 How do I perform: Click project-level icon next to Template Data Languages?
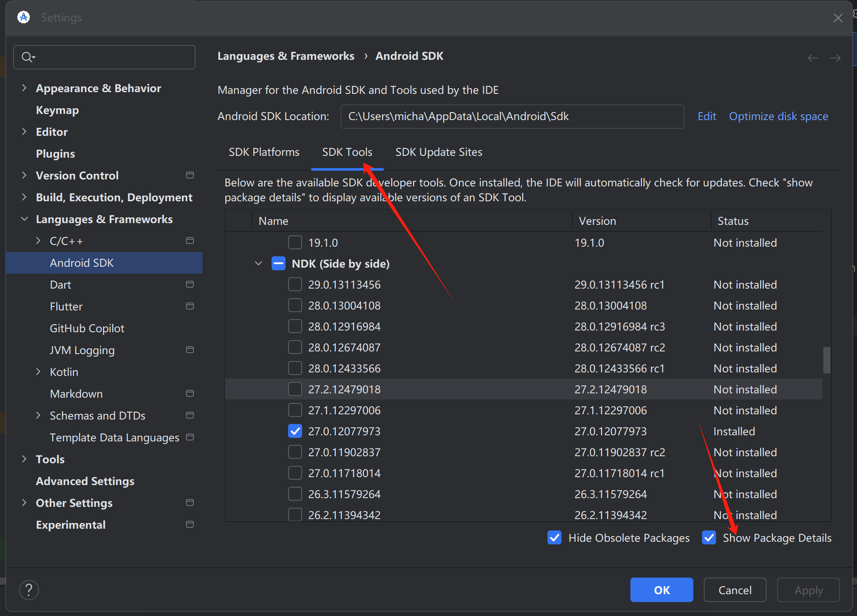[190, 437]
